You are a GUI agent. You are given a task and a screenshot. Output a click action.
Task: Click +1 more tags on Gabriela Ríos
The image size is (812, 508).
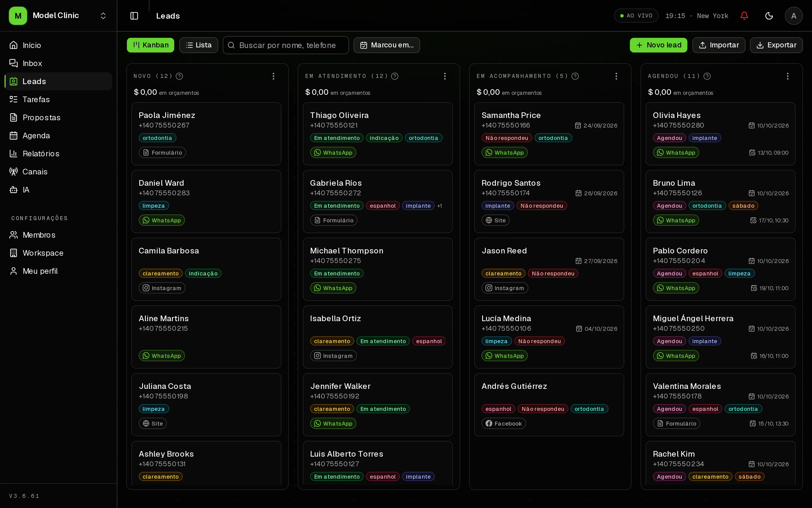click(x=440, y=206)
